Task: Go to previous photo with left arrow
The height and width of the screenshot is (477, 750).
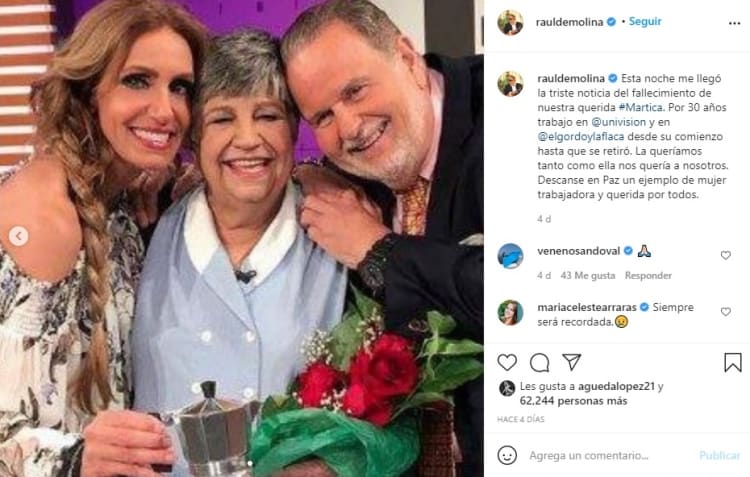Action: tap(19, 236)
